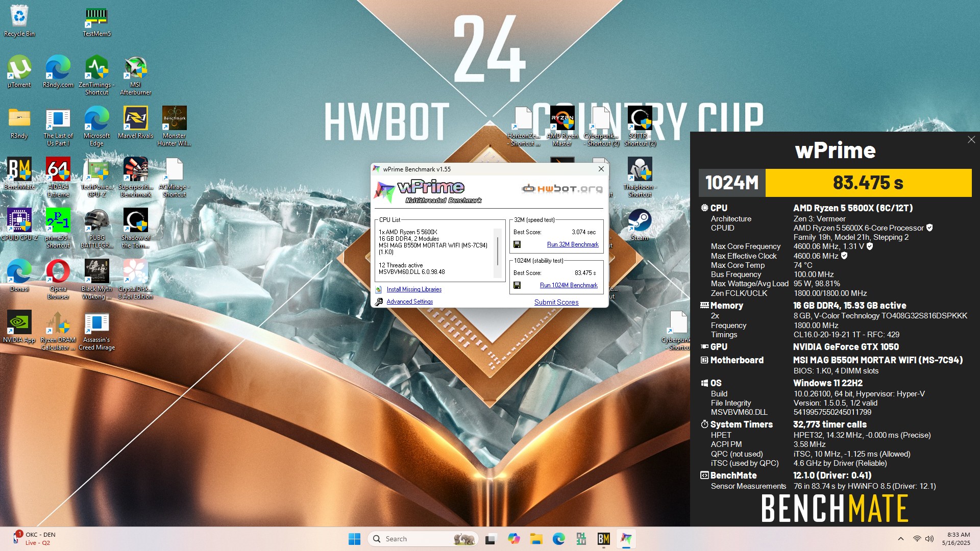Close the wPrime Benchmark window
Image resolution: width=980 pixels, height=551 pixels.
tap(601, 169)
